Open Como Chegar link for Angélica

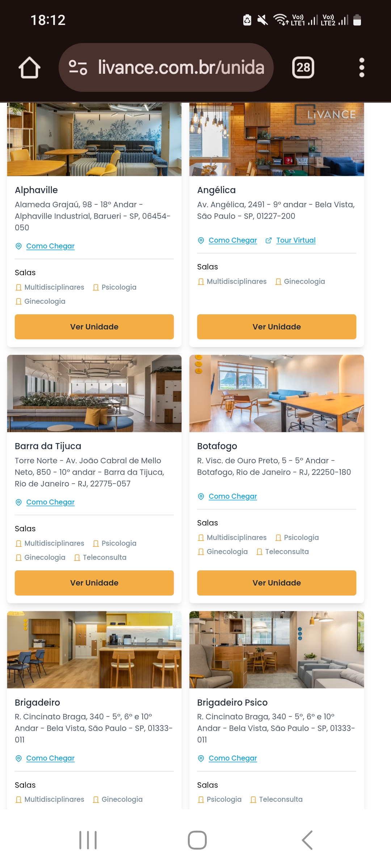[x=233, y=241]
